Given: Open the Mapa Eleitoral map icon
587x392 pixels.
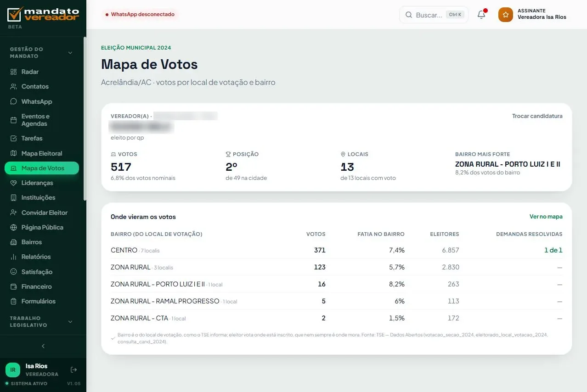Looking at the screenshot, I should (x=13, y=153).
